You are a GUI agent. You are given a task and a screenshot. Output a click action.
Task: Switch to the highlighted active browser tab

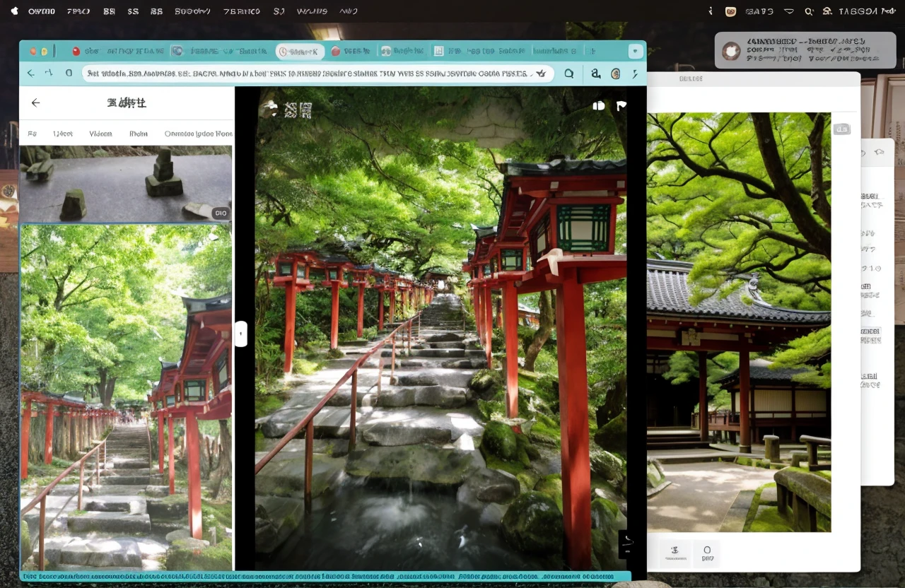(300, 51)
